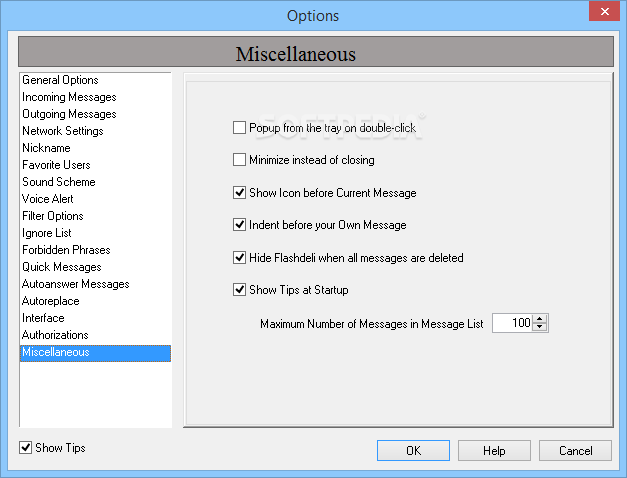This screenshot has height=478, width=627.
Task: Open Favorite Users category
Action: (95, 165)
